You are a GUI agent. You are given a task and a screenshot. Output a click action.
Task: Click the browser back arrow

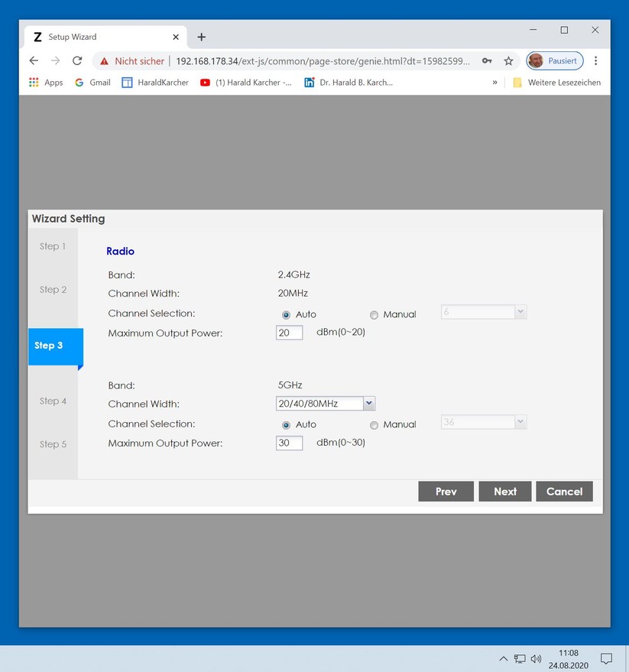click(34, 61)
